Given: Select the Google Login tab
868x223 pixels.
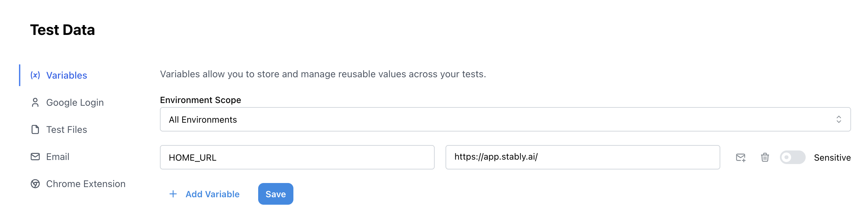Looking at the screenshot, I should coord(75,102).
